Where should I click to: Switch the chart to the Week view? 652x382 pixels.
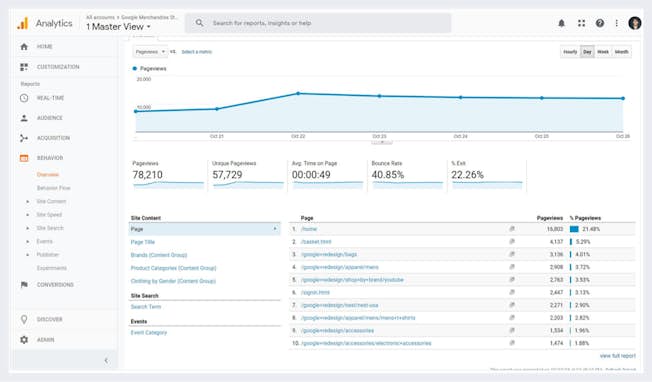point(603,52)
